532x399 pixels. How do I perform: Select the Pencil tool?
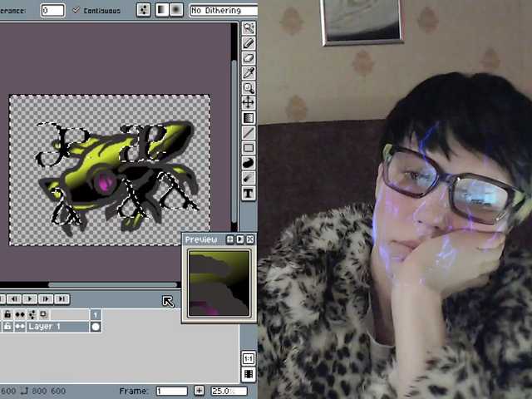coord(248,43)
